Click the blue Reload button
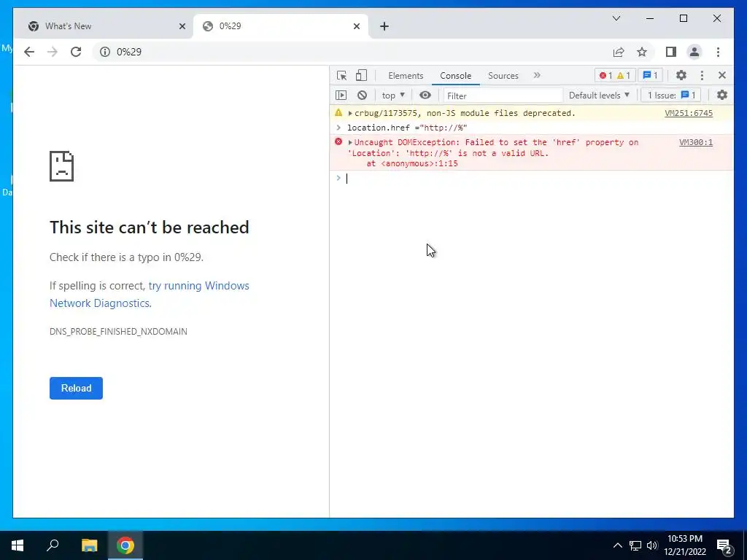Screen dimensions: 747x560 click(x=76, y=388)
